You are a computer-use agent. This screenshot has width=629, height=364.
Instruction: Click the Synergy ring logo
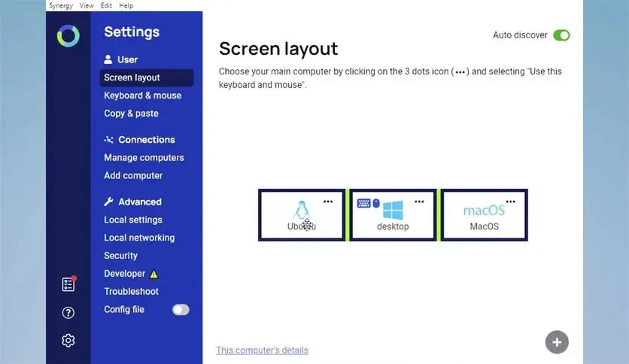pos(68,36)
